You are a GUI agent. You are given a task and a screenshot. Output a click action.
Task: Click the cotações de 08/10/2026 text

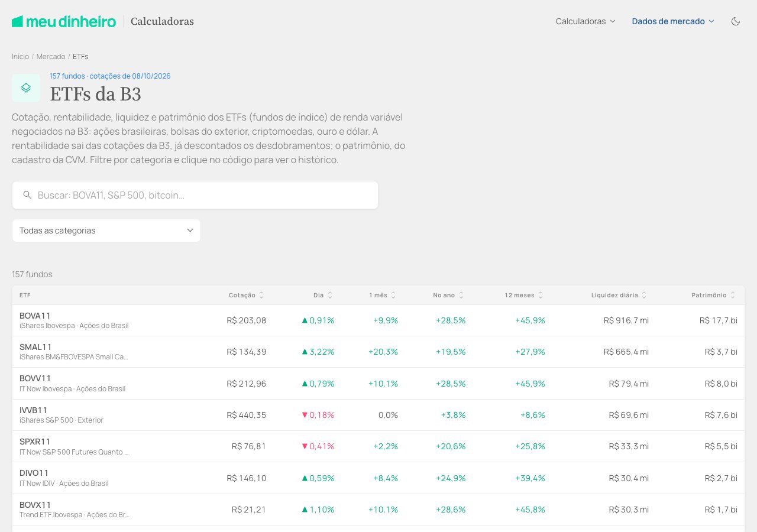point(130,76)
